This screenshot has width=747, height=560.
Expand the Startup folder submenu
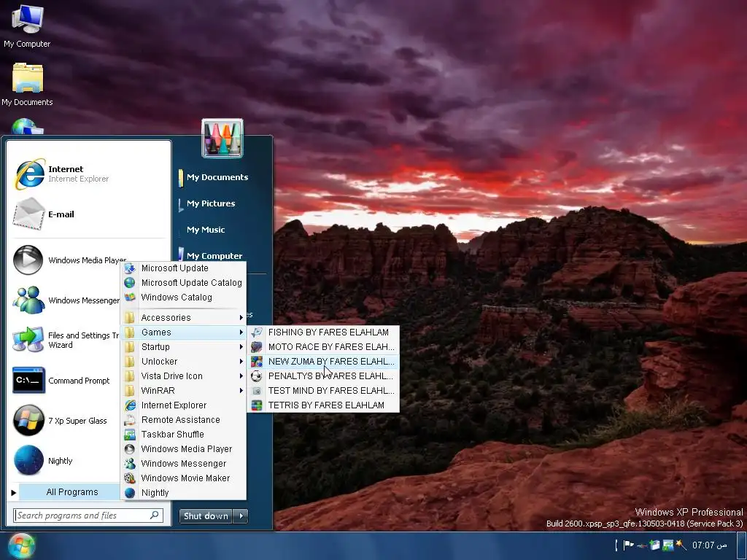184,346
